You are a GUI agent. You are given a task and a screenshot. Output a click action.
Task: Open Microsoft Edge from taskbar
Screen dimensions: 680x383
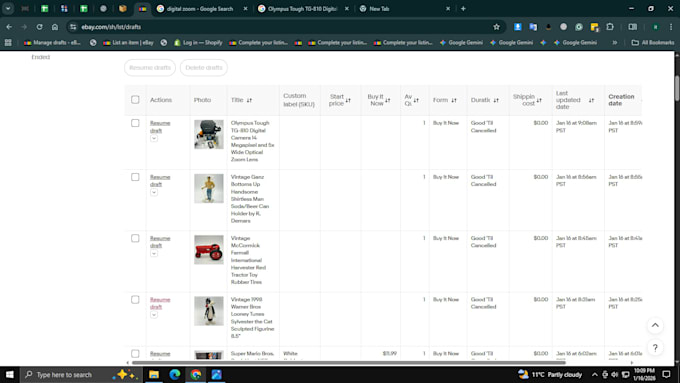[x=175, y=374]
